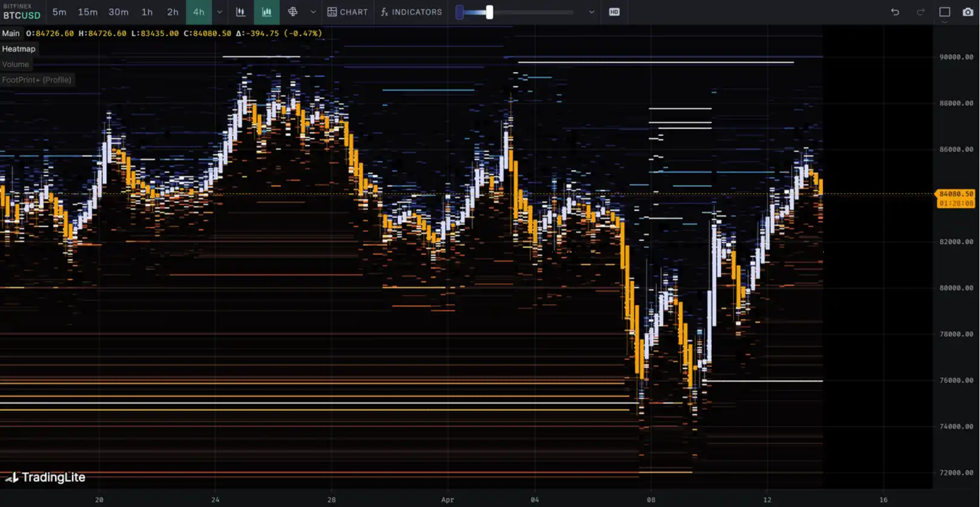Enable the FootPrint+ (Profile) layer

[x=37, y=80]
